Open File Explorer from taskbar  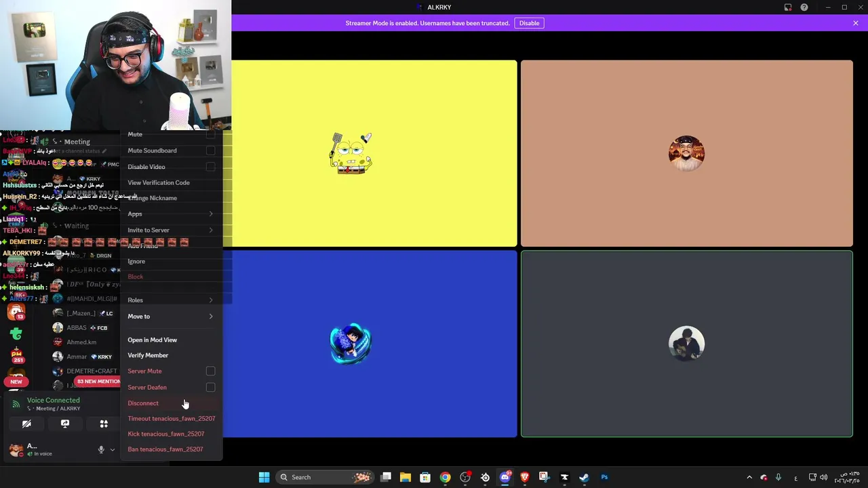[x=406, y=477]
